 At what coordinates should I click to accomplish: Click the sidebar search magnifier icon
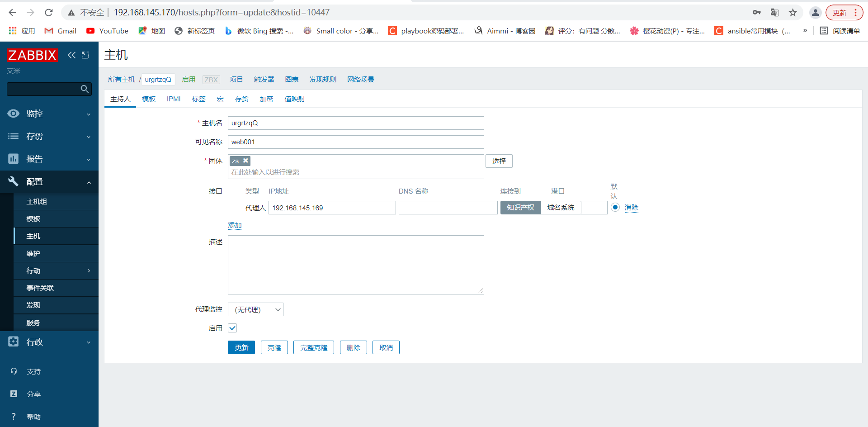pyautogui.click(x=85, y=89)
